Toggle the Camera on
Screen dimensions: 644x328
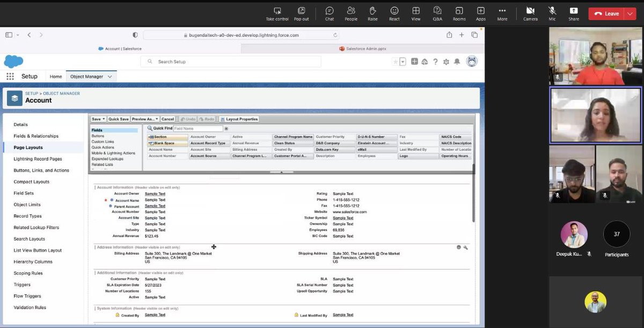tap(530, 13)
